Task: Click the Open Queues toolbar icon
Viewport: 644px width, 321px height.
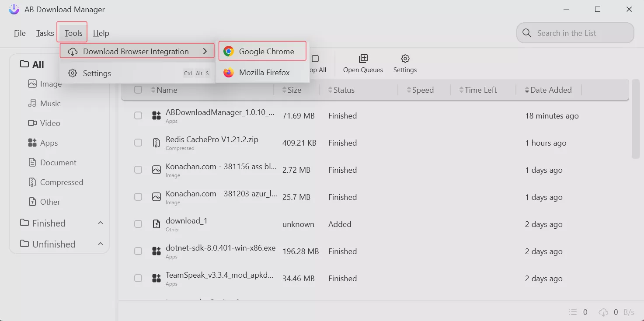Action: coord(363,59)
